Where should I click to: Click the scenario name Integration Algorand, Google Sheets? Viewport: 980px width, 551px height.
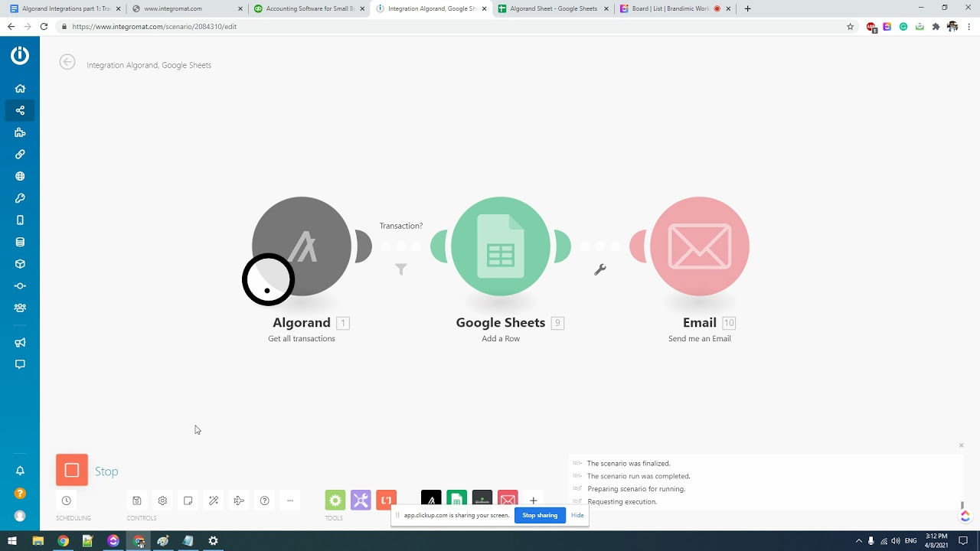point(149,65)
